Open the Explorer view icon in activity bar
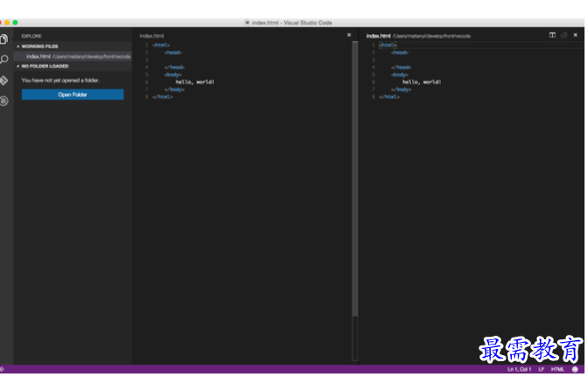Screen dimensions: 588x377 [x=4, y=39]
